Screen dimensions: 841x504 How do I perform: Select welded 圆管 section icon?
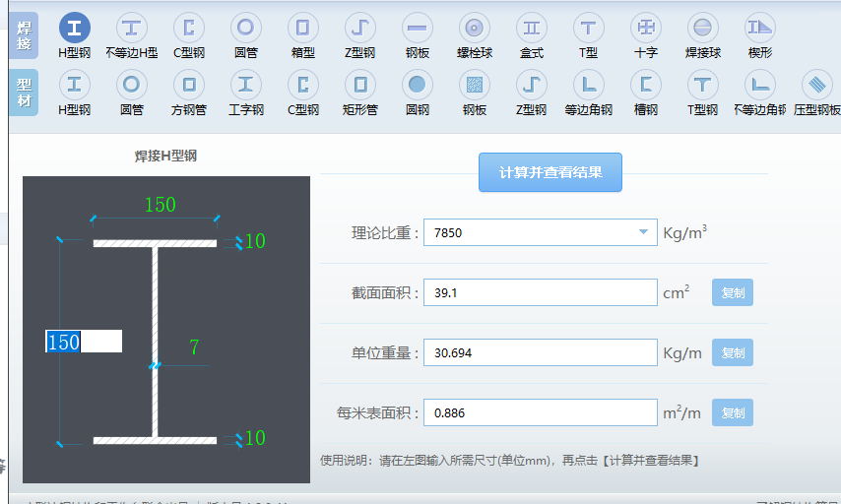(x=245, y=28)
